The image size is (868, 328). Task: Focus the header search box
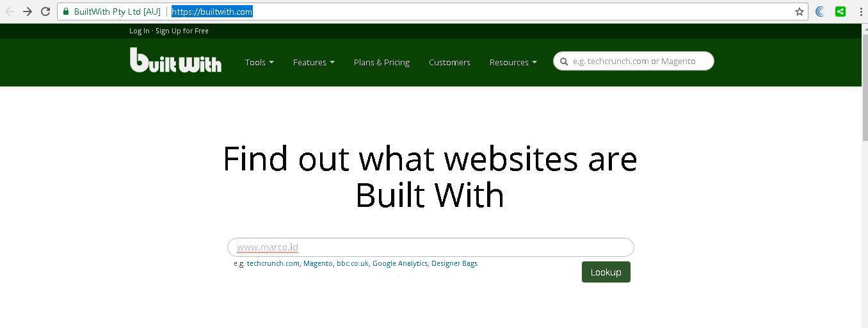point(634,61)
